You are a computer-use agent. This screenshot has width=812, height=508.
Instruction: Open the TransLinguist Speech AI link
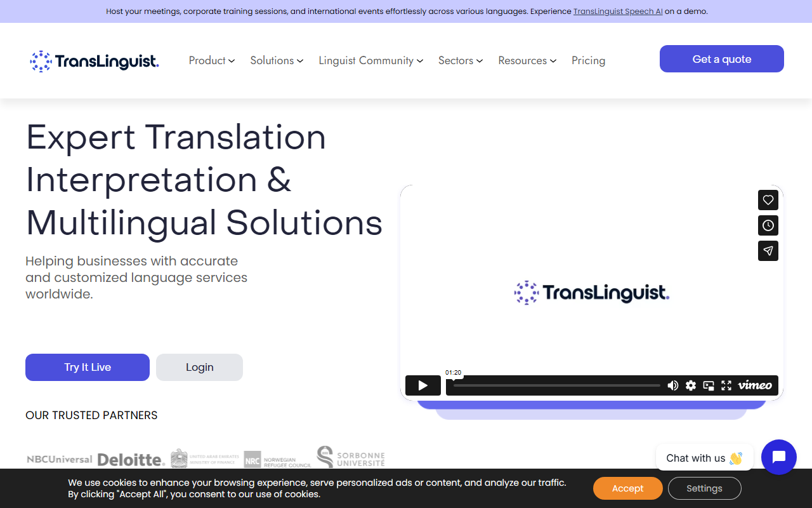coord(618,11)
